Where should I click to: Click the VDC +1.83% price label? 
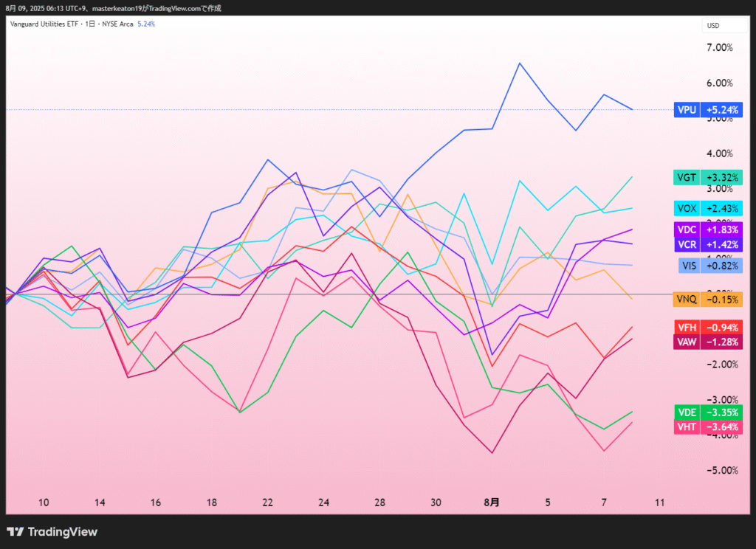click(708, 229)
